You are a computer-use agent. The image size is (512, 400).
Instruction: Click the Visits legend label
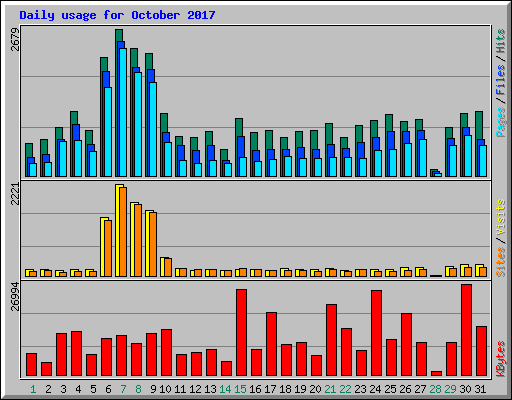click(x=501, y=218)
